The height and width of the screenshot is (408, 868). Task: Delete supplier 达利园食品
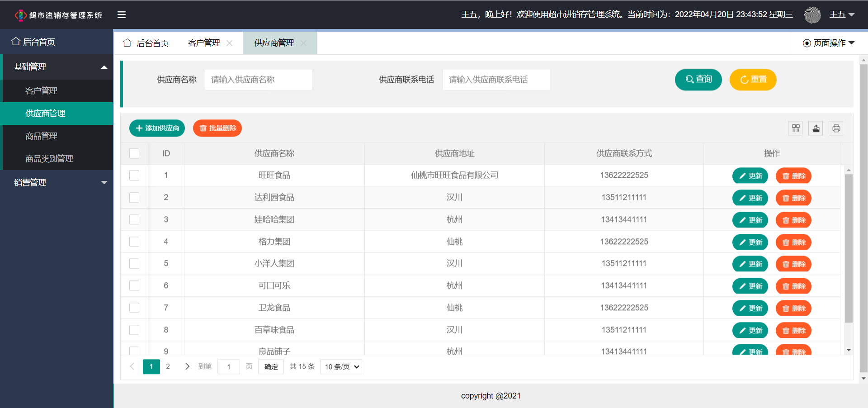point(793,198)
